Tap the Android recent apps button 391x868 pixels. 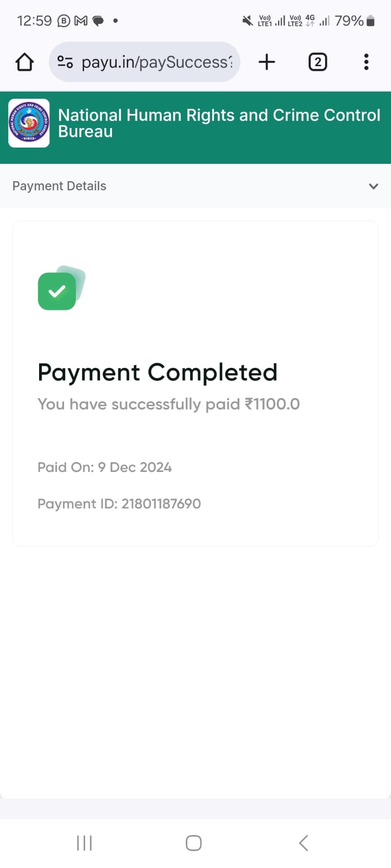point(84,843)
